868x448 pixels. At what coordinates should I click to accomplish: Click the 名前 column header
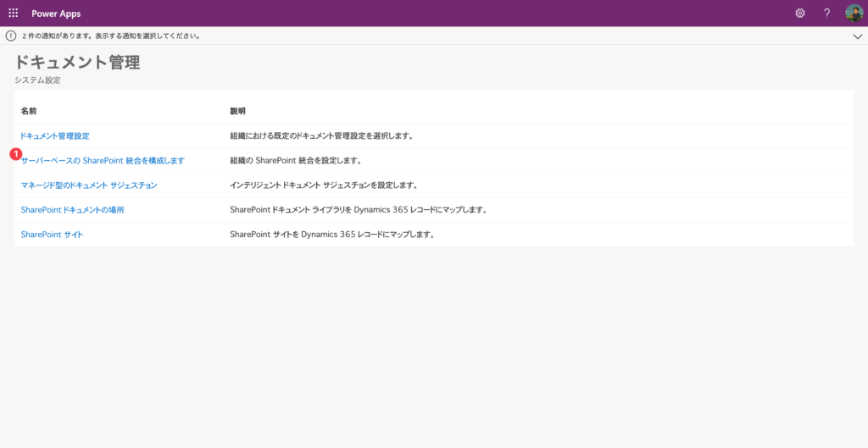pyautogui.click(x=29, y=111)
